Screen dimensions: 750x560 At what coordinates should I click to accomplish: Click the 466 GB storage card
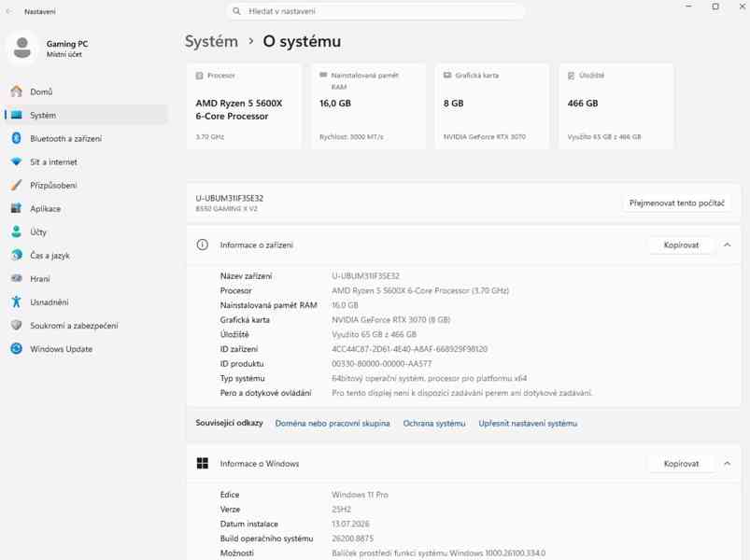[616, 106]
